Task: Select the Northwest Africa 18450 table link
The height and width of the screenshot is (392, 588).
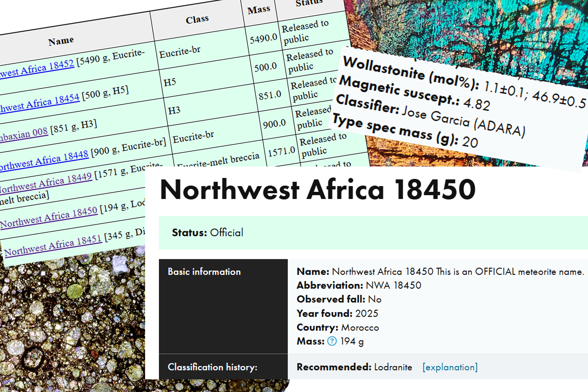Action: click(49, 217)
